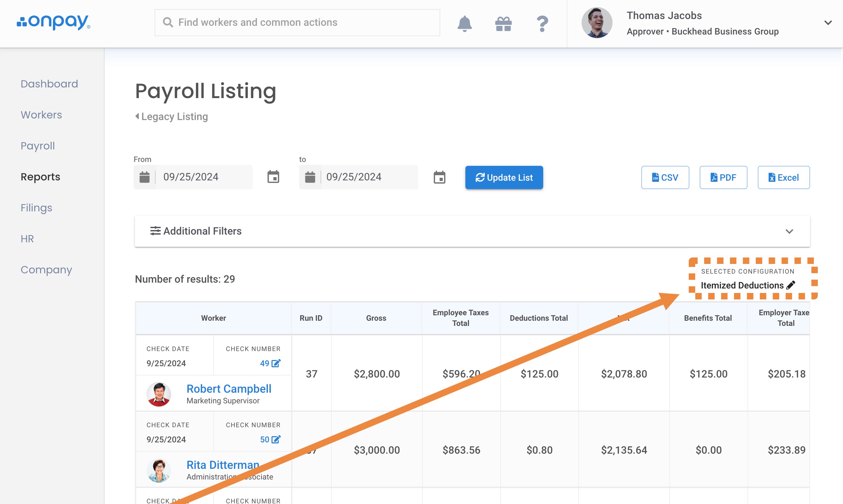This screenshot has height=504, width=843.
Task: Open the Filings section
Action: click(x=36, y=207)
